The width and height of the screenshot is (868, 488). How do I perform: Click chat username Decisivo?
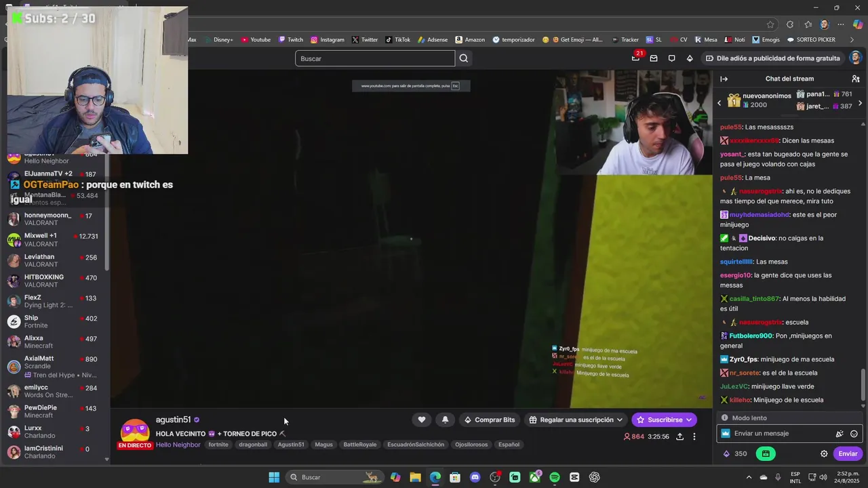point(762,238)
